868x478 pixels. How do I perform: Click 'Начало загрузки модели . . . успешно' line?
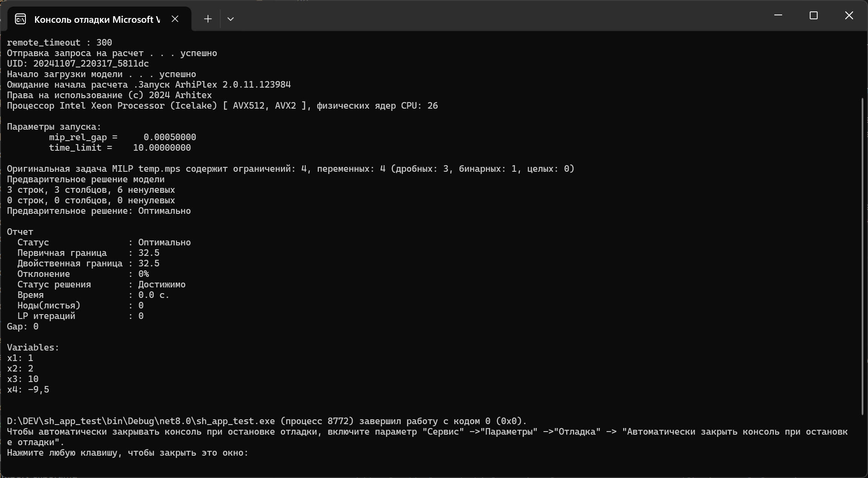click(102, 74)
